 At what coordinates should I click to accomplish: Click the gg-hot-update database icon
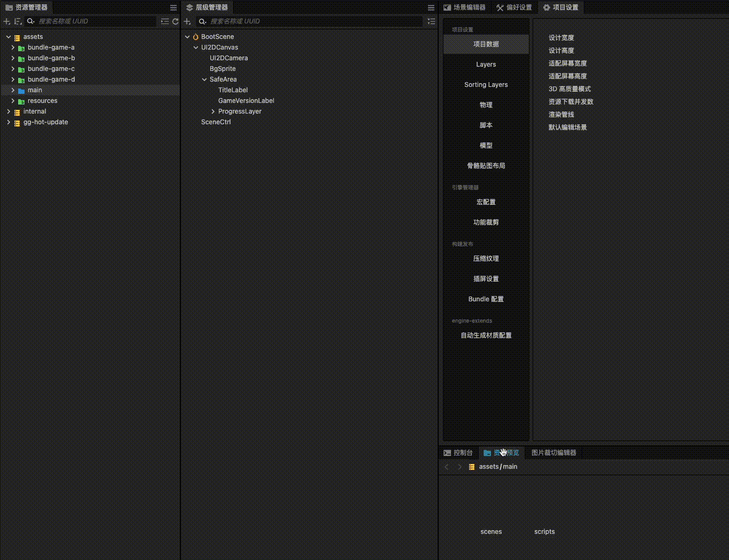click(x=17, y=123)
